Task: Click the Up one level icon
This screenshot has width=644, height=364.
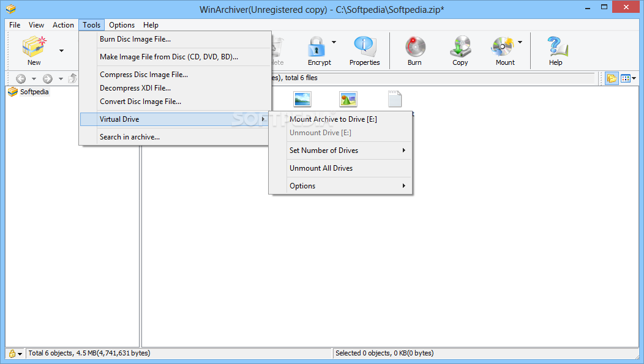Action: point(73,78)
